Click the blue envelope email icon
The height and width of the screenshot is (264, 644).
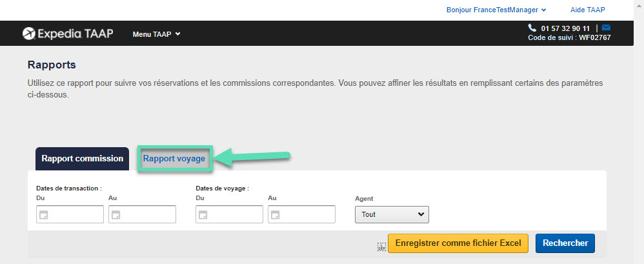(x=606, y=28)
